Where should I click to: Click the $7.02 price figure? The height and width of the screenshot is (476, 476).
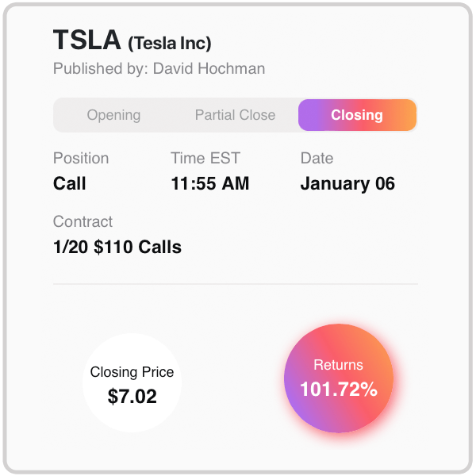132,396
